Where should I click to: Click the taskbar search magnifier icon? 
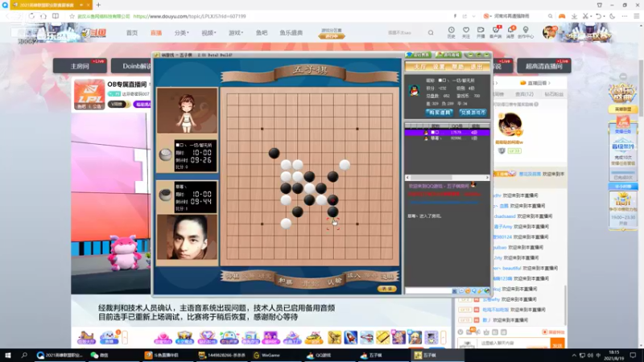point(24,356)
